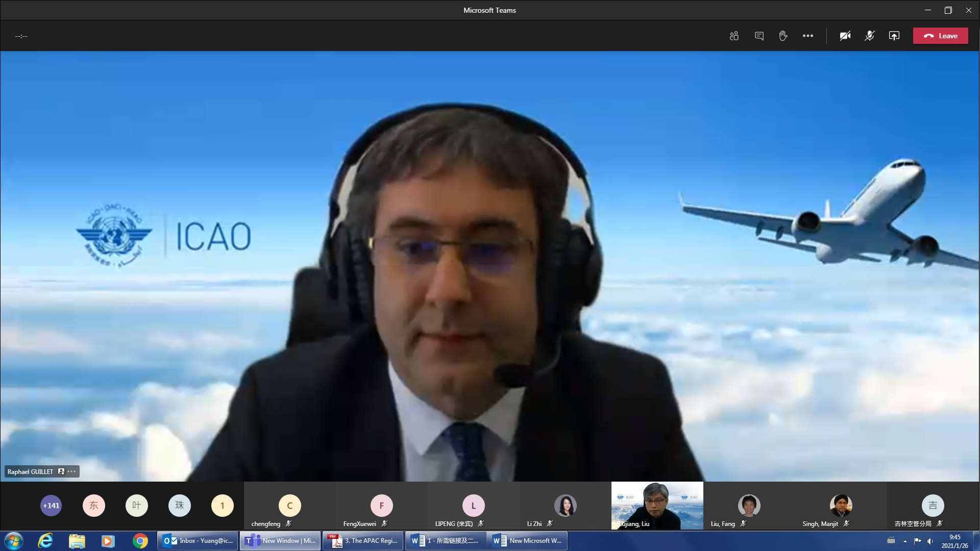
Task: Click the red Leave button
Action: 940,36
